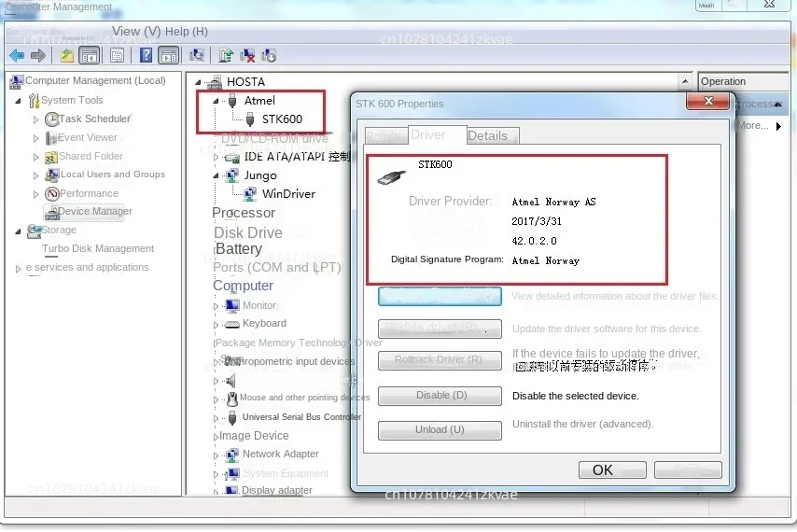Screen dimensions: 797x532
Task: Expand the Performance node
Action: 35,194
